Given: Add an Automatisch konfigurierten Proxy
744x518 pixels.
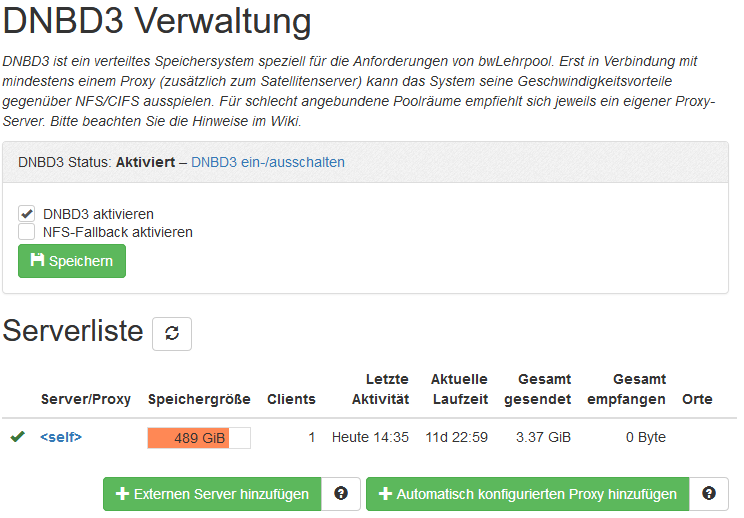Looking at the screenshot, I should point(528,494).
